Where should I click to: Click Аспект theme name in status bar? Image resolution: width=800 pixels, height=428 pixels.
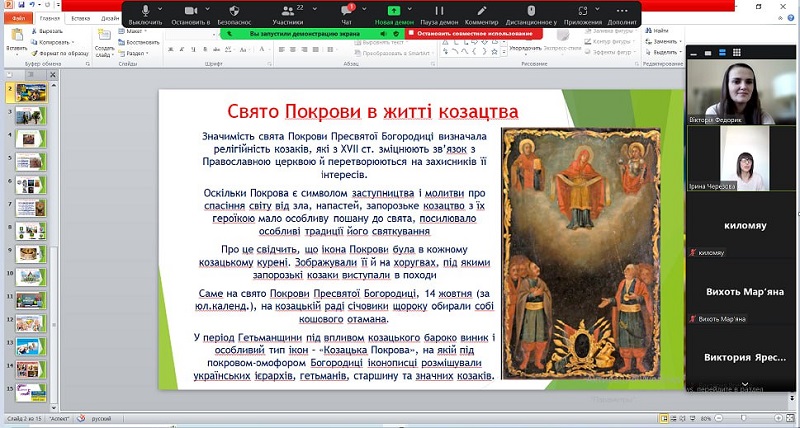(x=60, y=419)
